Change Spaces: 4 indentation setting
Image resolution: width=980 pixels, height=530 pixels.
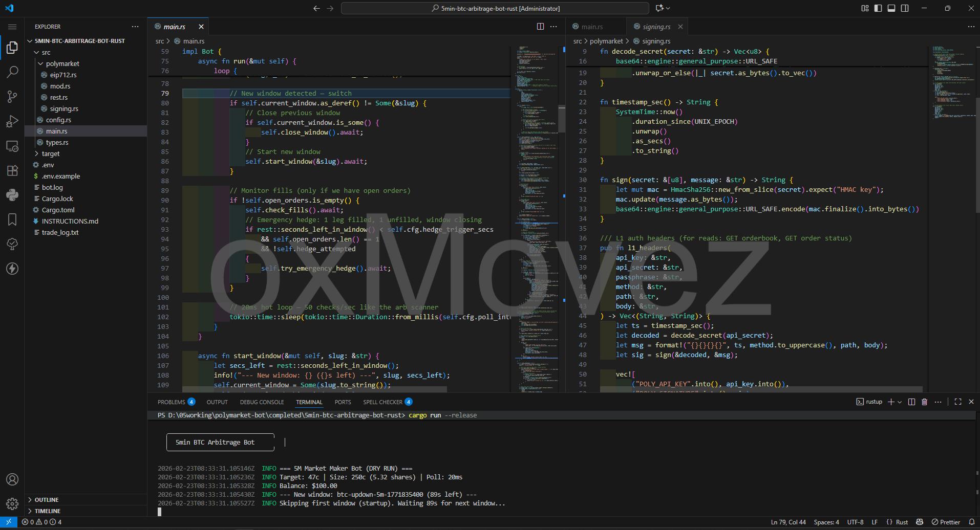pos(826,522)
